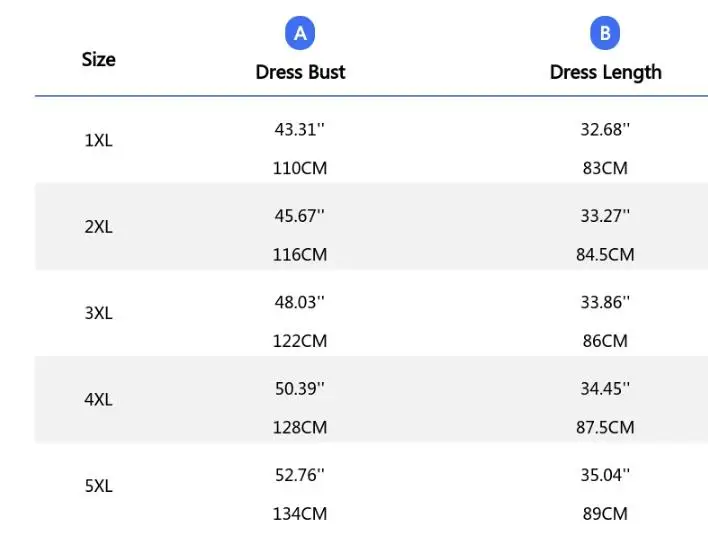Select the 116CM bust measurement
708x553 pixels.
[300, 255]
